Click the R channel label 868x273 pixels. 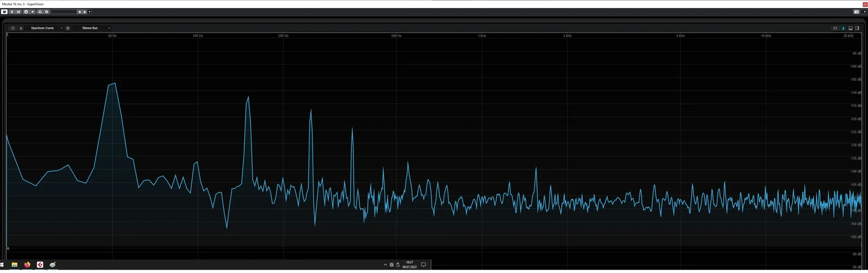(x=8, y=248)
